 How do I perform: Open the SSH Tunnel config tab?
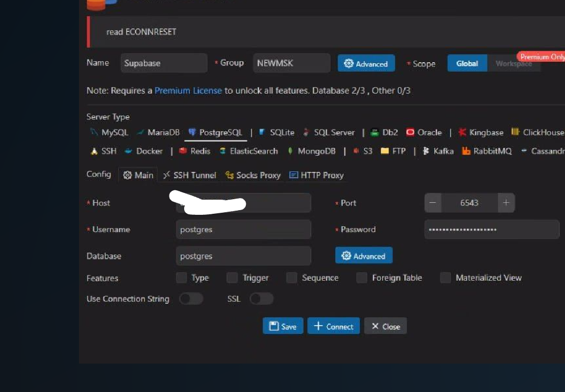click(x=189, y=175)
